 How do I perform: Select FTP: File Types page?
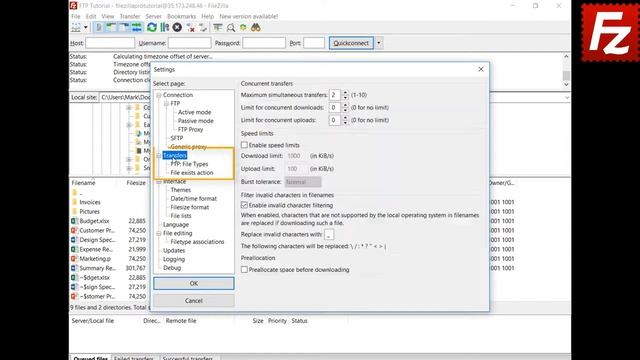[x=189, y=164]
